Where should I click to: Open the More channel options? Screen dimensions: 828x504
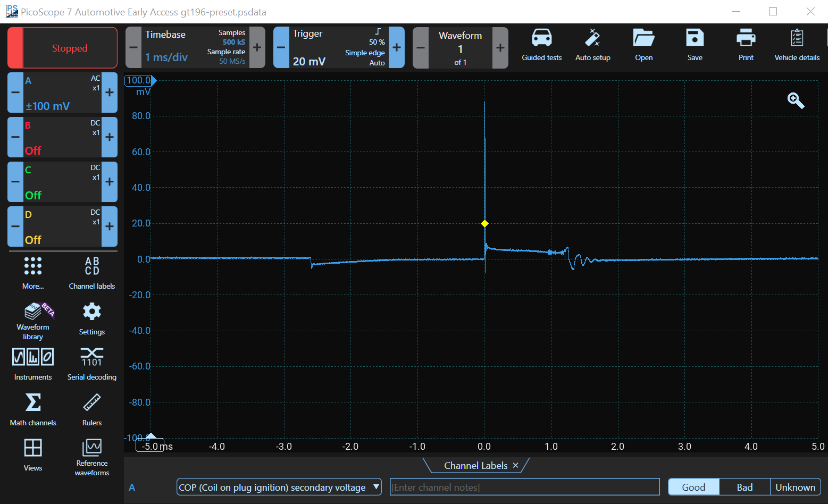[32, 273]
